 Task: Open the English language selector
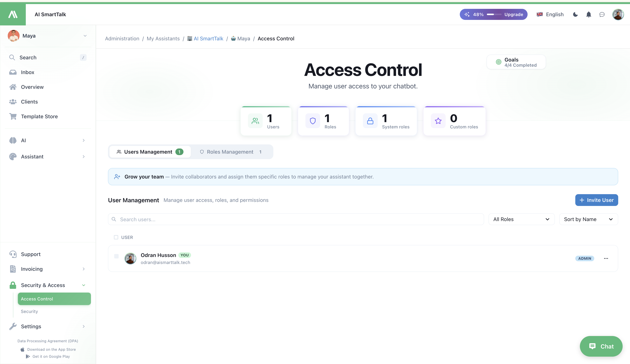coord(550,15)
